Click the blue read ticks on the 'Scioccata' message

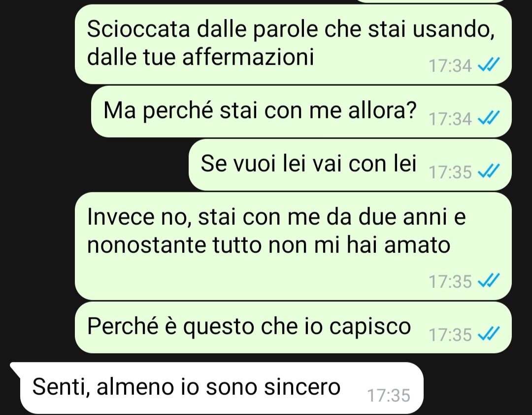489,65
